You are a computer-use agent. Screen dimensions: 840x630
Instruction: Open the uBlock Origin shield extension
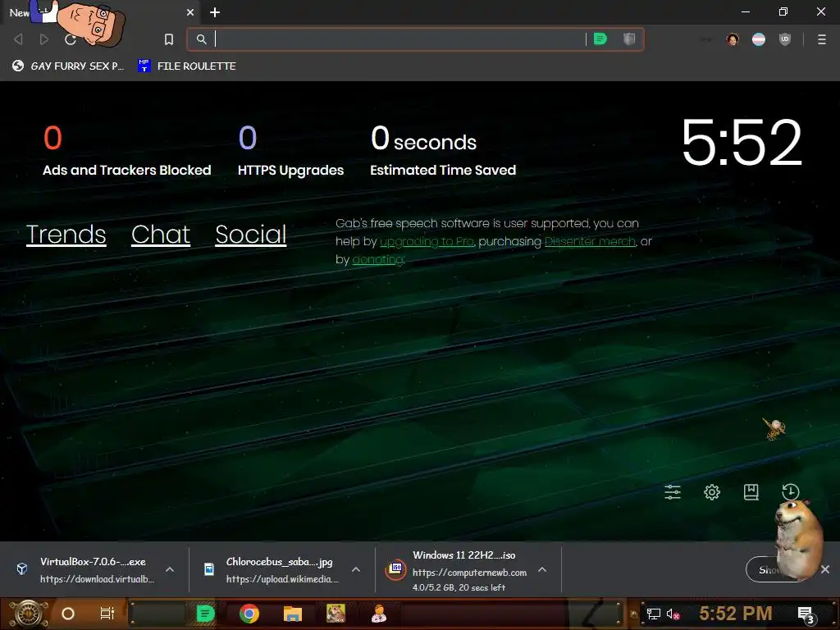(x=785, y=39)
